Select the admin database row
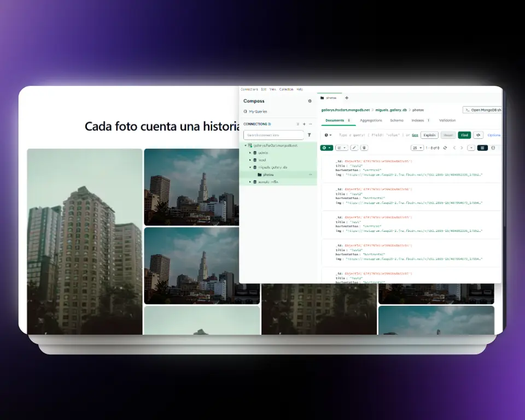This screenshot has height=420, width=525. pos(278,153)
